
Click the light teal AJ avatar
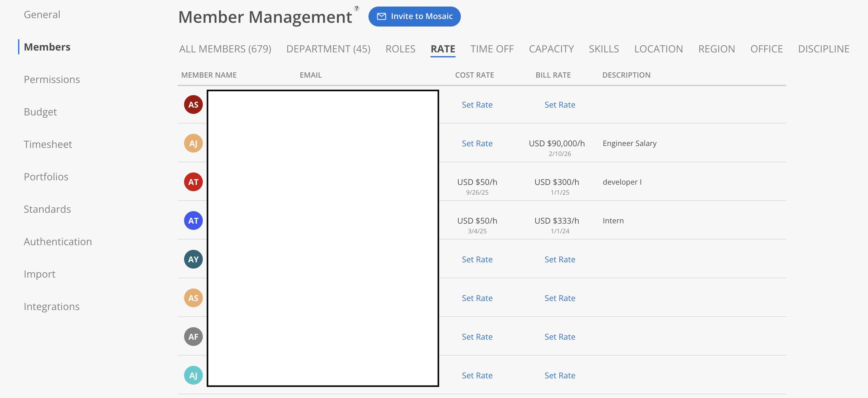(x=193, y=376)
